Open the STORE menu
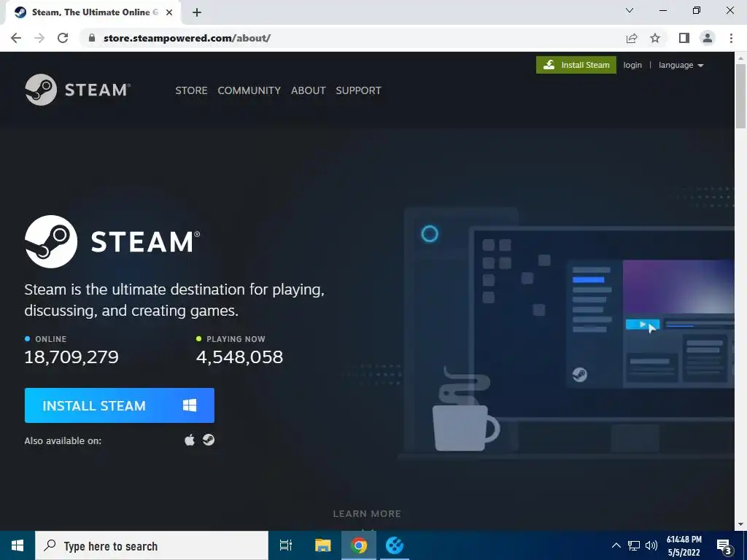Image resolution: width=747 pixels, height=560 pixels. 191,90
